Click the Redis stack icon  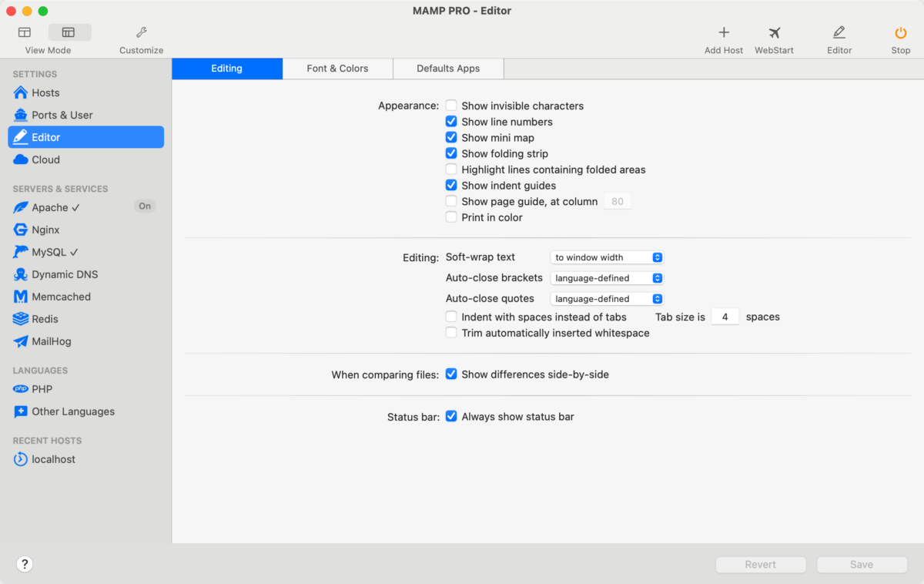click(21, 319)
